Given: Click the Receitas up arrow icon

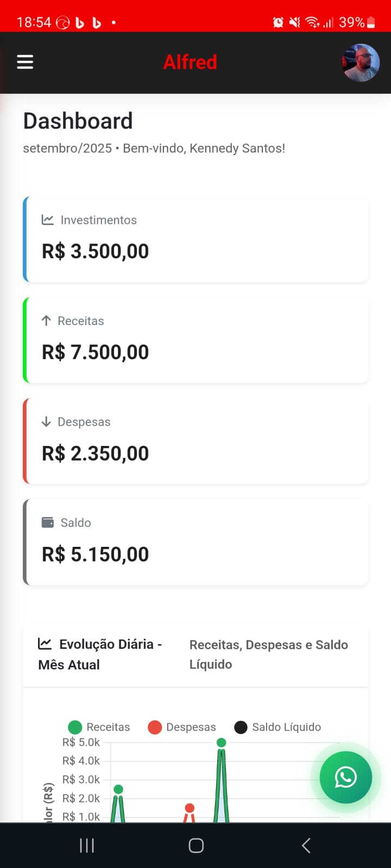Looking at the screenshot, I should click(46, 321).
